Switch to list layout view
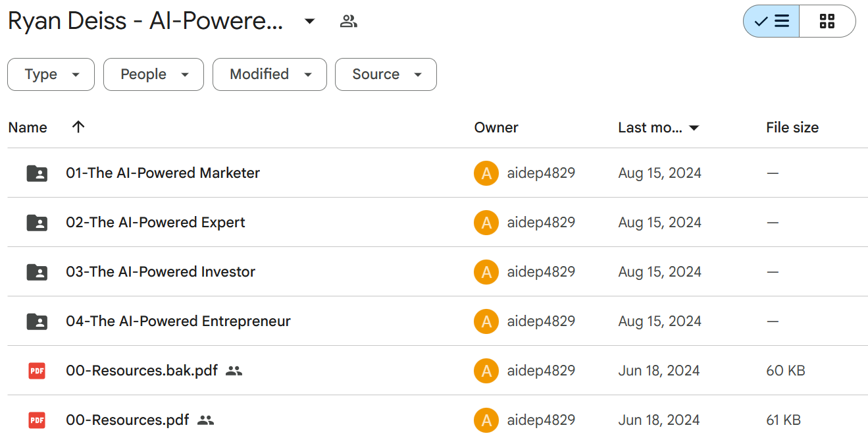This screenshot has width=868, height=442. (x=771, y=21)
